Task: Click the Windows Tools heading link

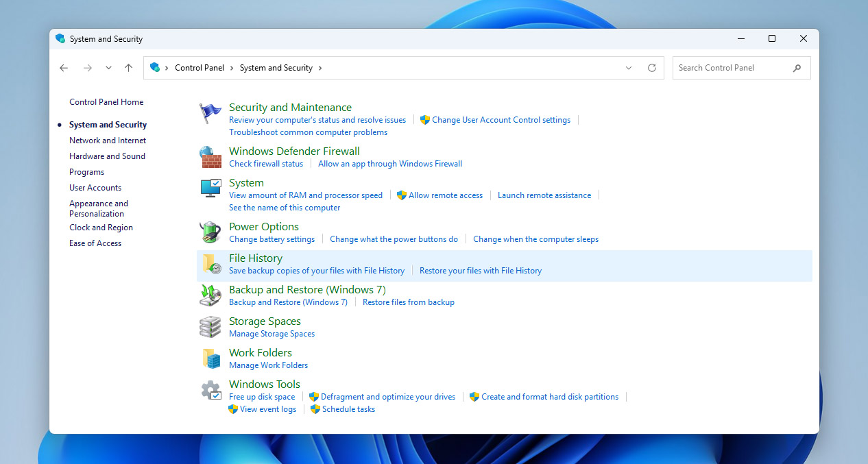Action: (x=265, y=384)
